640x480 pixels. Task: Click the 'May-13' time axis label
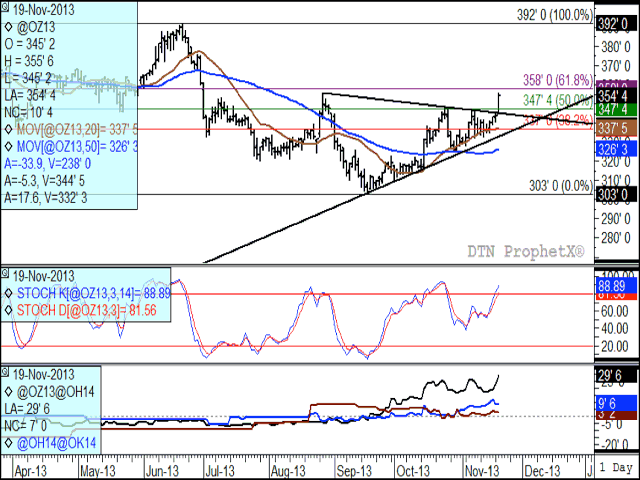[x=98, y=471]
